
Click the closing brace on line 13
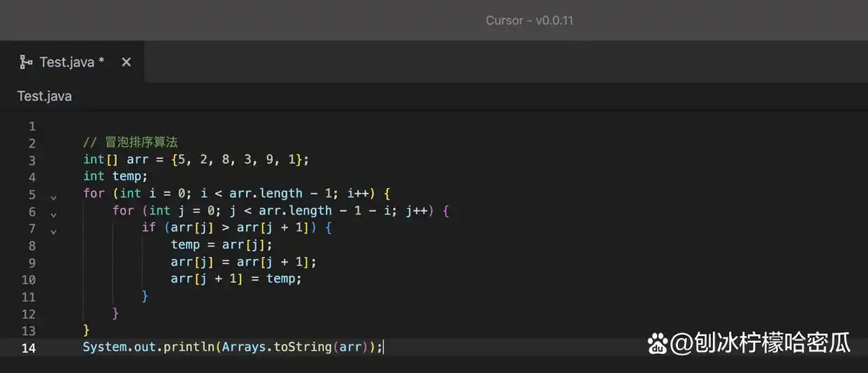coord(87,330)
